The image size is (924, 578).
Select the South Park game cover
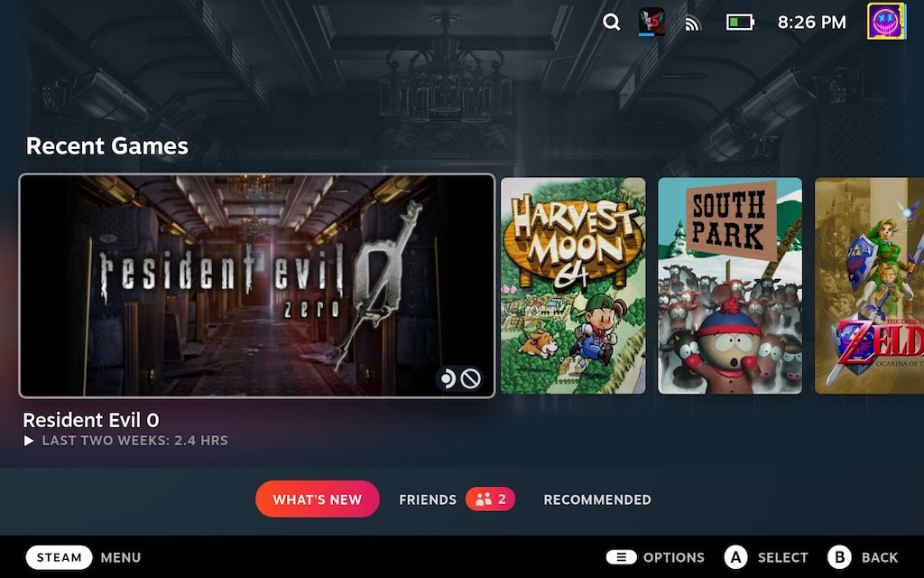[730, 285]
